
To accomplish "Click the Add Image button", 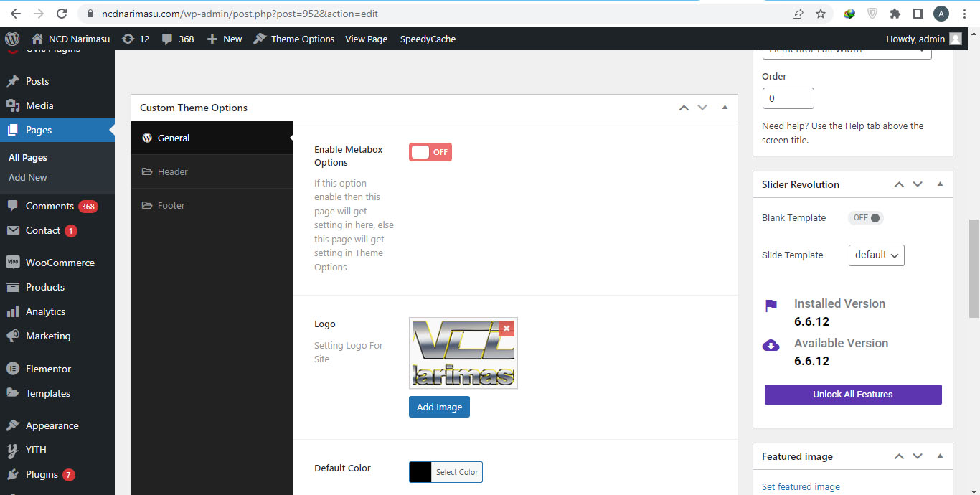I will (439, 407).
